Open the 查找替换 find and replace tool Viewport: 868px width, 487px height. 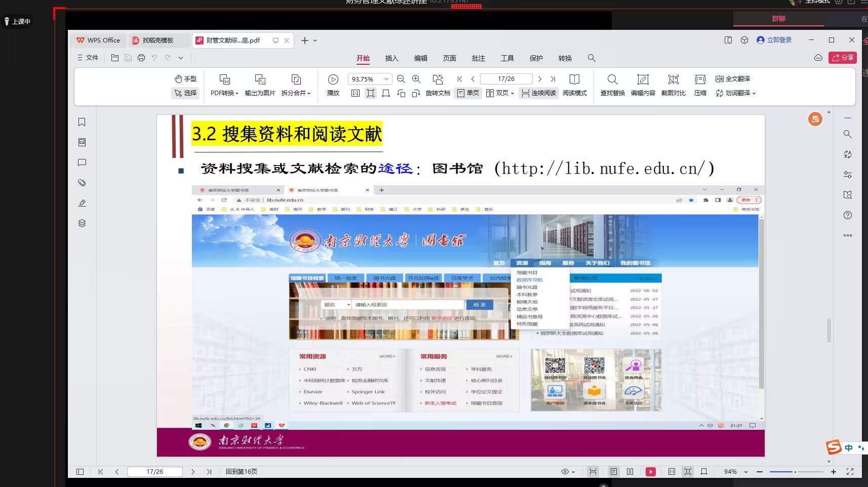point(612,85)
